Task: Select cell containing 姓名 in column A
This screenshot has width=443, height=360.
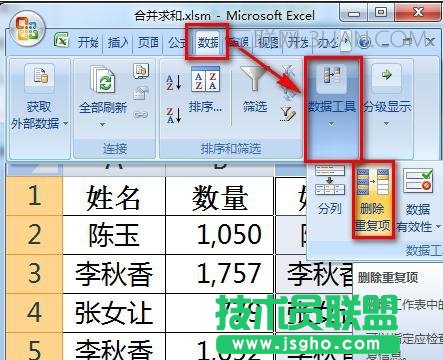Action: pyautogui.click(x=114, y=196)
